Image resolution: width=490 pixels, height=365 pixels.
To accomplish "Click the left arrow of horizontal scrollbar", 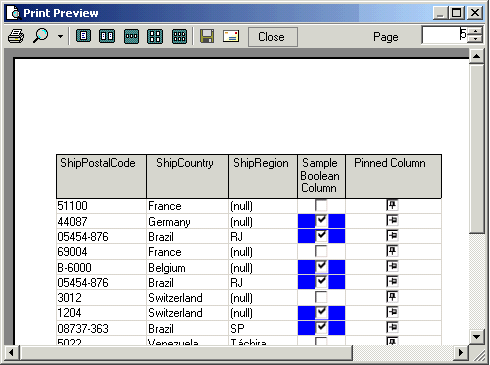I will point(11,352).
